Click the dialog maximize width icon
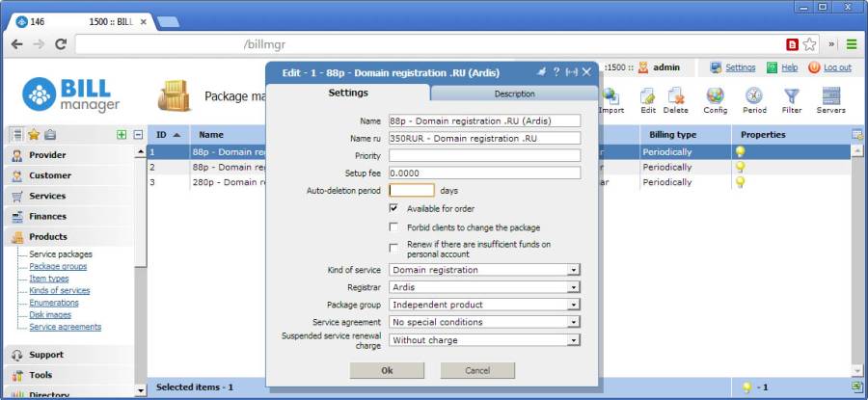868x400 pixels. pyautogui.click(x=571, y=72)
